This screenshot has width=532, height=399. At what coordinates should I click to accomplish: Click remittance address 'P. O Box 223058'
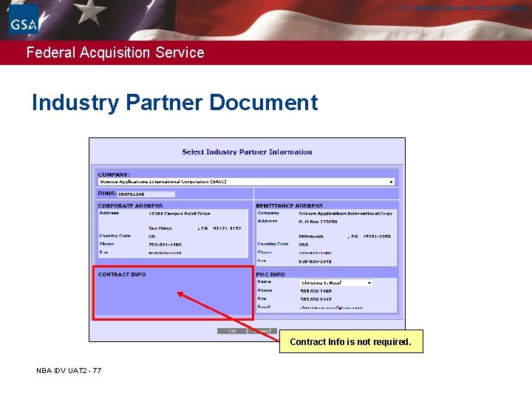coord(318,222)
